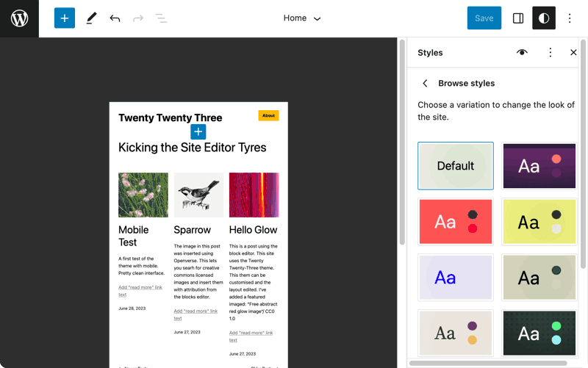The width and height of the screenshot is (588, 368).
Task: Toggle the Styles half-circle icon
Action: 544,18
